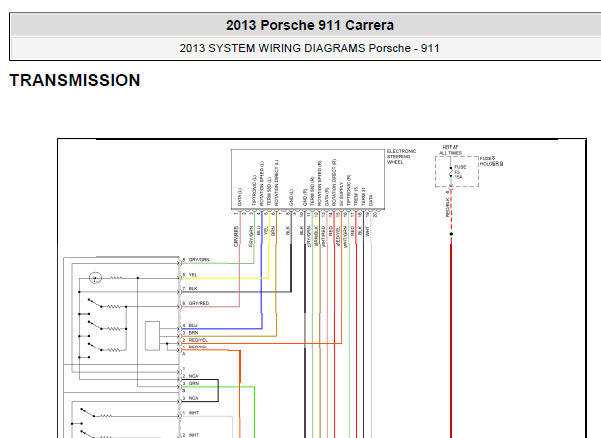This screenshot has height=438, width=601.
Task: Click the "FUSE F3 15A" label
Action: click(460, 172)
